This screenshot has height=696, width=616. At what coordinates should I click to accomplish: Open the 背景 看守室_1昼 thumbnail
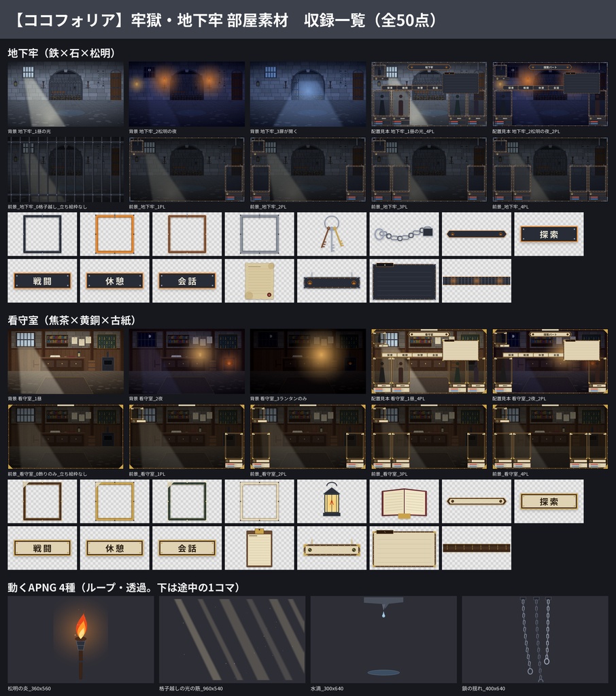pos(66,362)
